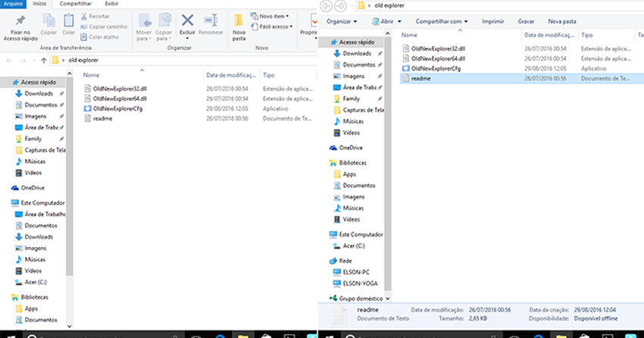Image resolution: width=644 pixels, height=338 pixels.
Task: Expand Excluir dropdown arrow below X
Action: tap(187, 38)
